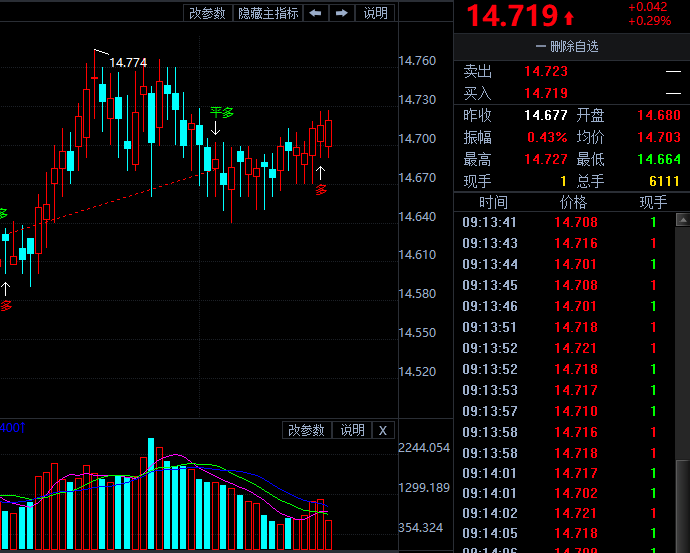This screenshot has height=553, width=690.
Task: Select the trade row at 09:13:46
Action: 564,306
